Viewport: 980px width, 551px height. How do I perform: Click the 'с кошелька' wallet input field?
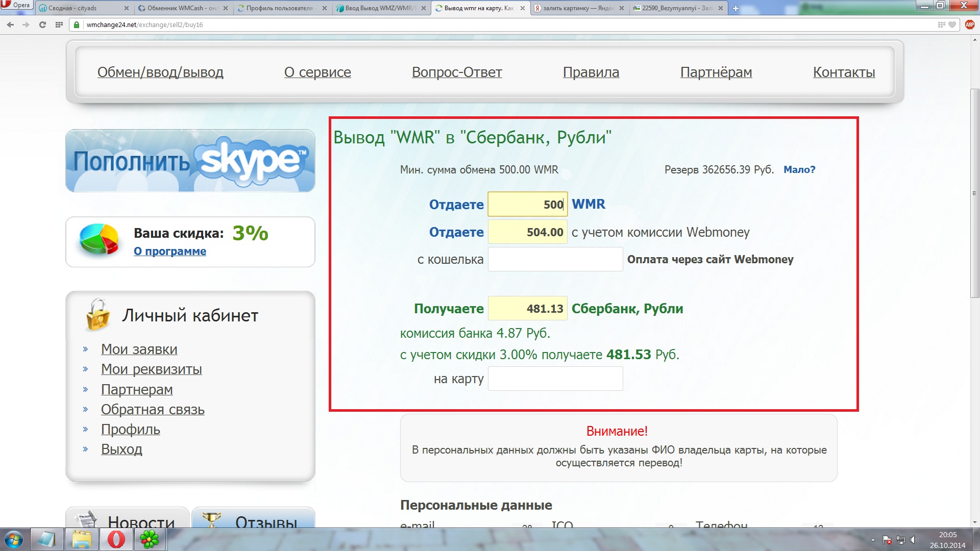555,259
